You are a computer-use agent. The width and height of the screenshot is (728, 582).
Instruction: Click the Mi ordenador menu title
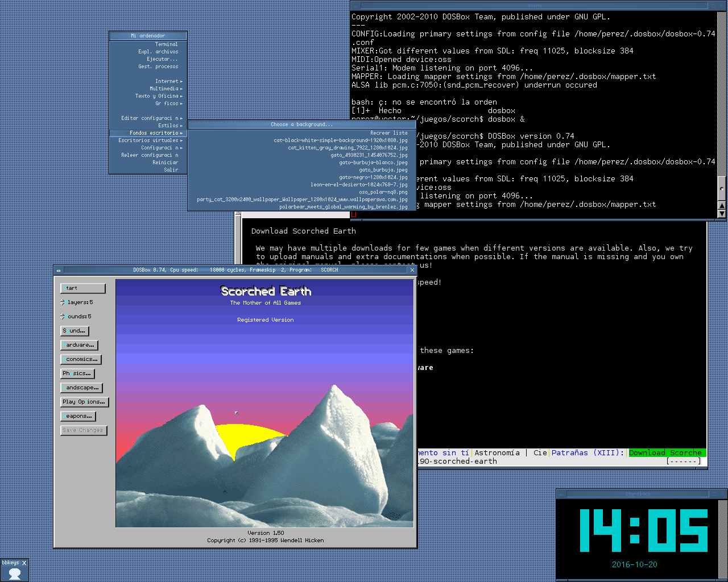tap(148, 36)
